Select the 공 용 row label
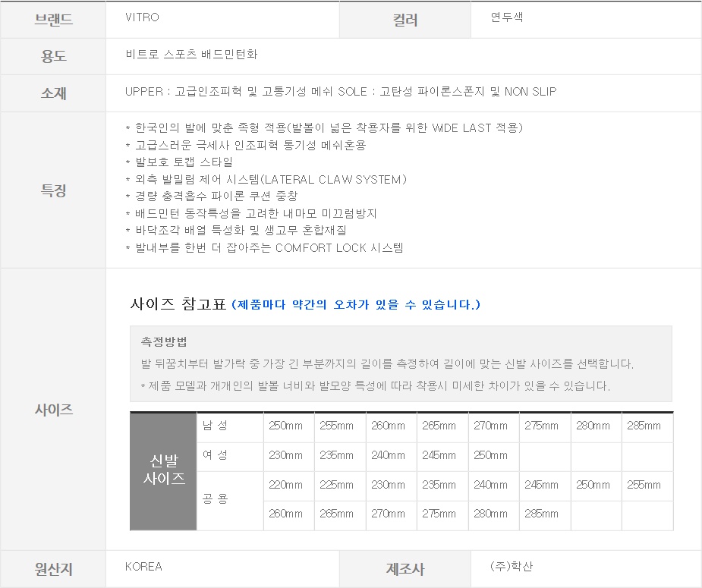Image resolution: width=702 pixels, height=588 pixels. pyautogui.click(x=215, y=499)
